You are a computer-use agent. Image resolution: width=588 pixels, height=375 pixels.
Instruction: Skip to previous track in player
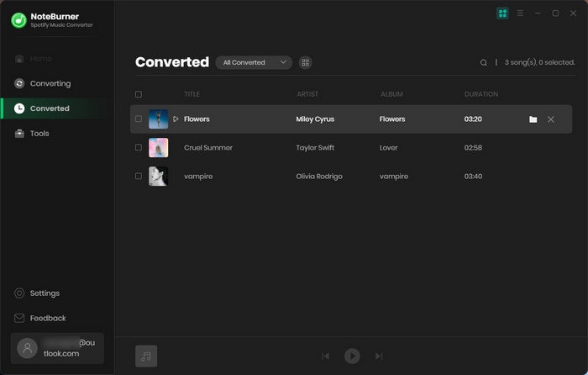click(x=325, y=356)
